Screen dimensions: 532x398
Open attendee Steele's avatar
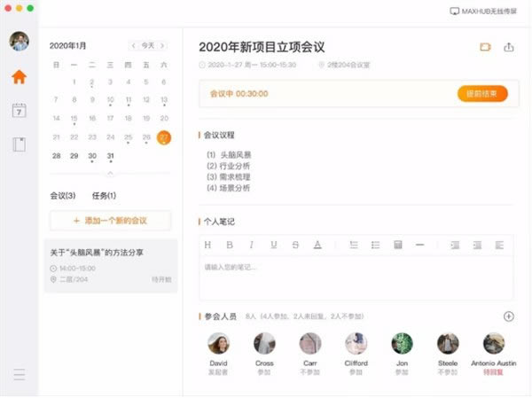[x=448, y=343]
